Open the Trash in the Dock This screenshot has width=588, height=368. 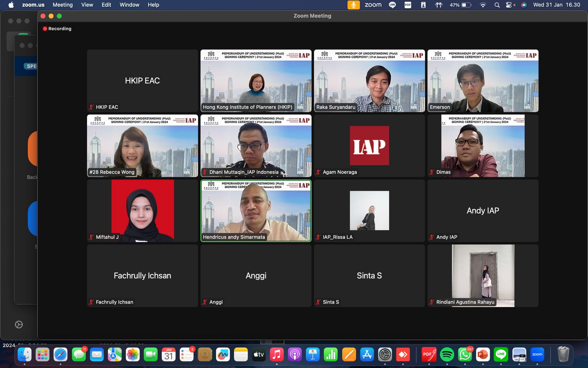563,355
